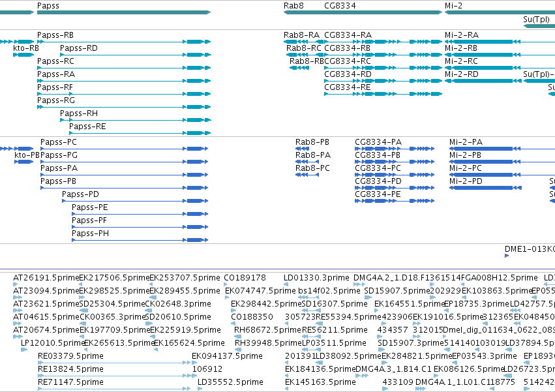
Task: Click the Mi-2-PD protein label
Action: (466, 182)
